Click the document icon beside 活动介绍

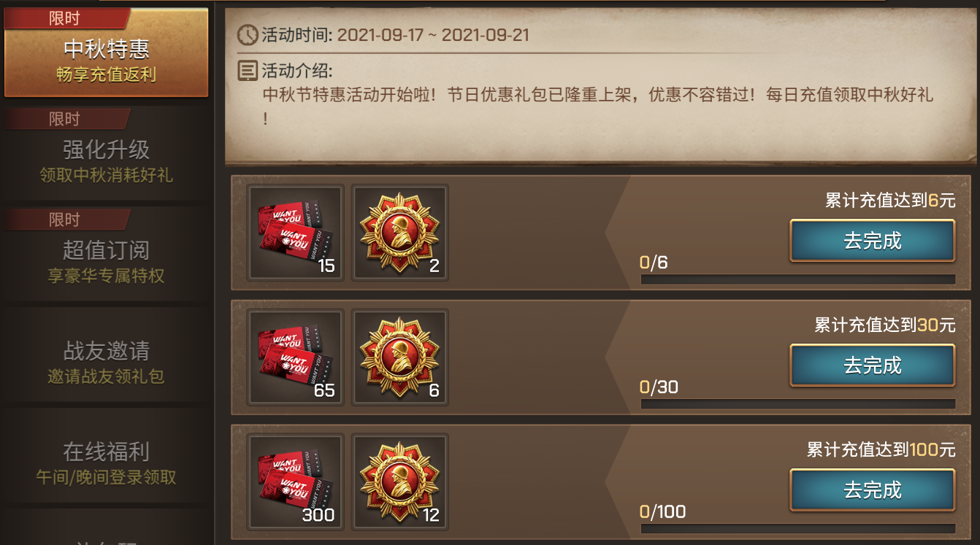pyautogui.click(x=248, y=71)
